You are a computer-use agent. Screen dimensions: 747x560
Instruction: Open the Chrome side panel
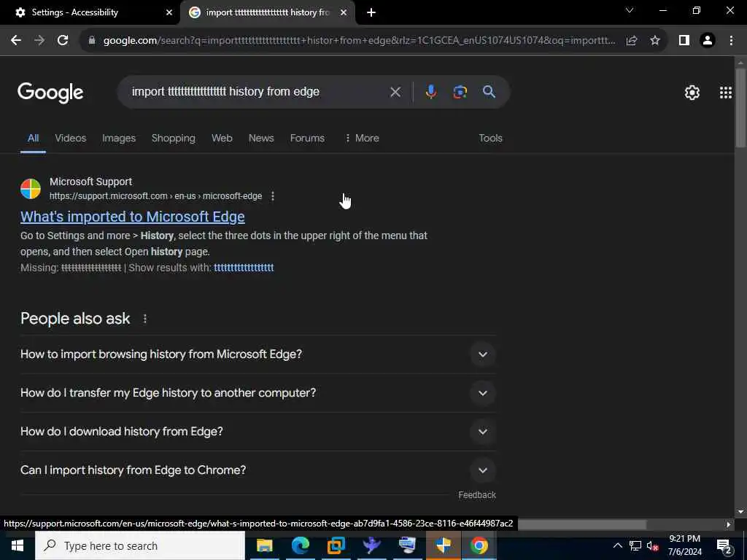pyautogui.click(x=684, y=41)
